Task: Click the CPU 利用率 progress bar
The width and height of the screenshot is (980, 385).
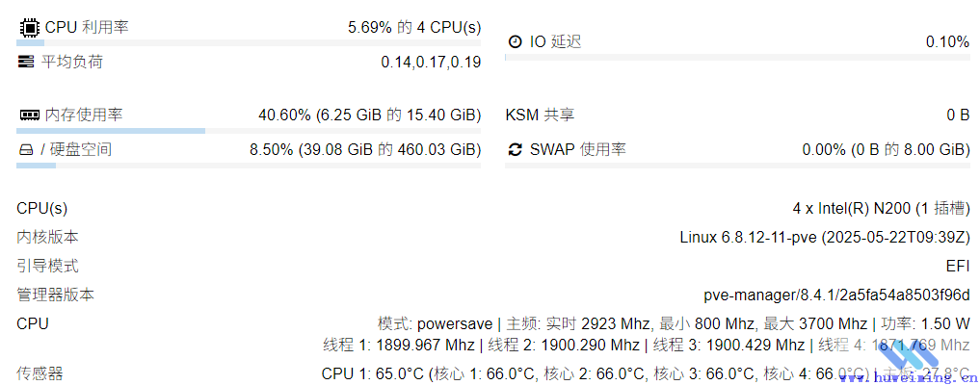Action: point(249,43)
